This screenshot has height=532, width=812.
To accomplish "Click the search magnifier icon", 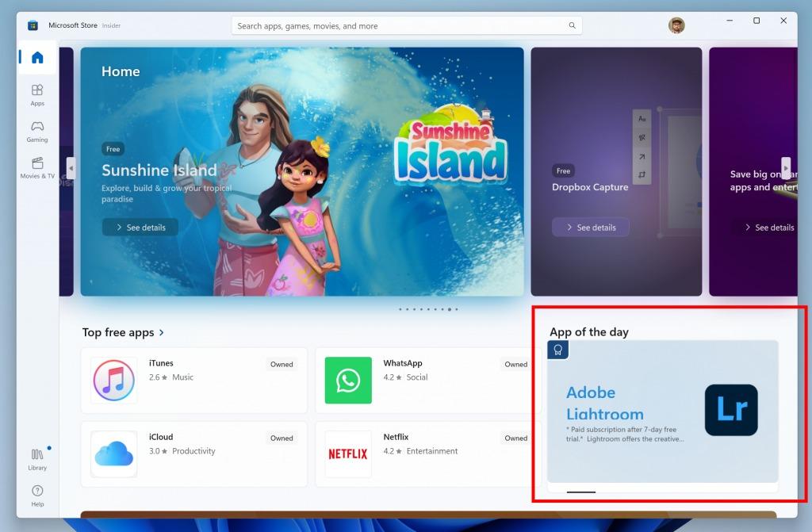I will [x=573, y=25].
